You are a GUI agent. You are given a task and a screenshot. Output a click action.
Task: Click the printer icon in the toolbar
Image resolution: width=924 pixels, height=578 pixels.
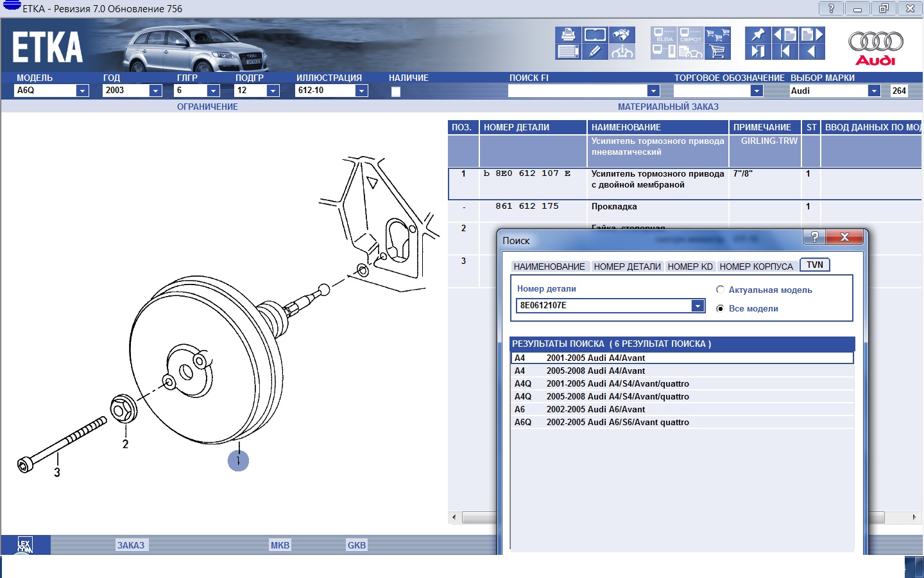coord(568,35)
